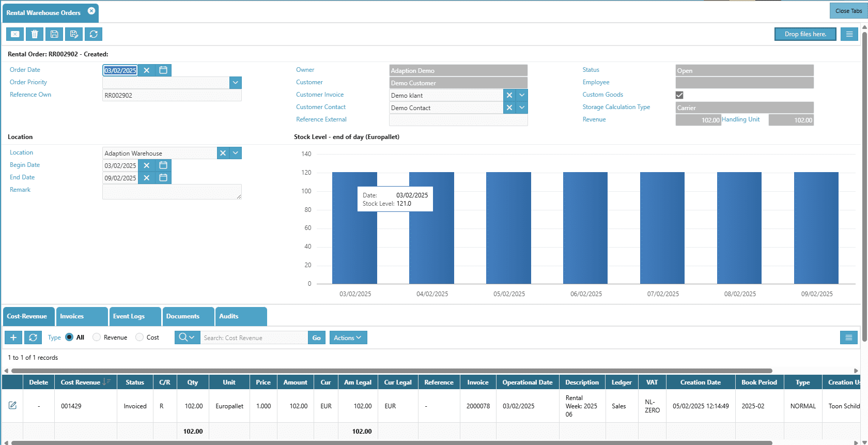The image size is (868, 445).
Task: Toggle the Custom Goods checkbox
Action: pyautogui.click(x=679, y=95)
